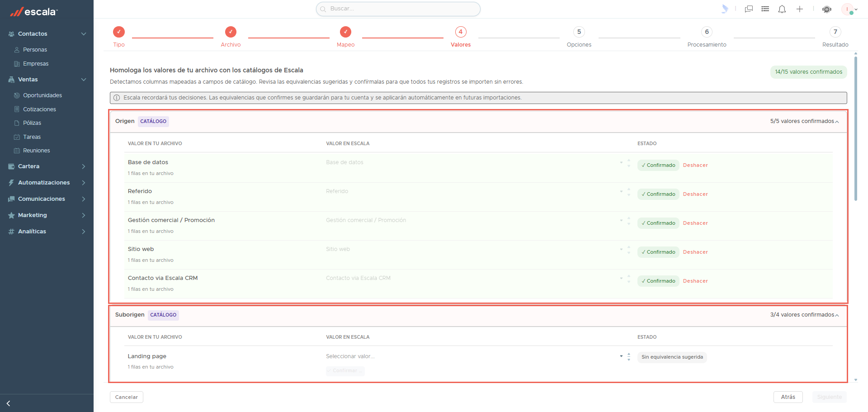Click the vertical scrollbar of the values panel

tap(856, 129)
